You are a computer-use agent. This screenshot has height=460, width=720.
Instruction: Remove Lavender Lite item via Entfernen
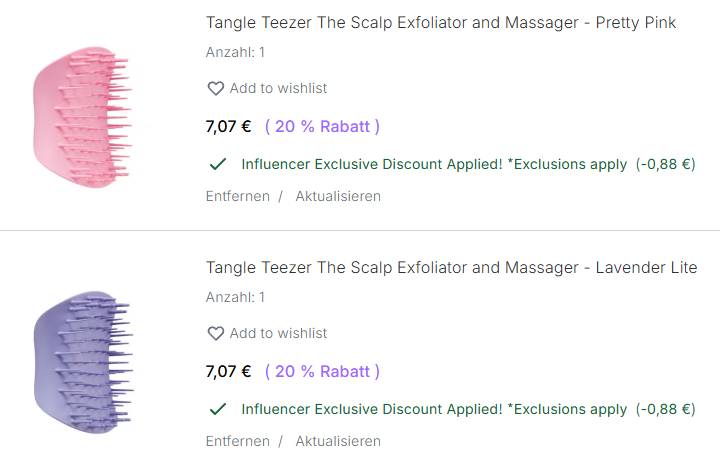[x=237, y=441]
